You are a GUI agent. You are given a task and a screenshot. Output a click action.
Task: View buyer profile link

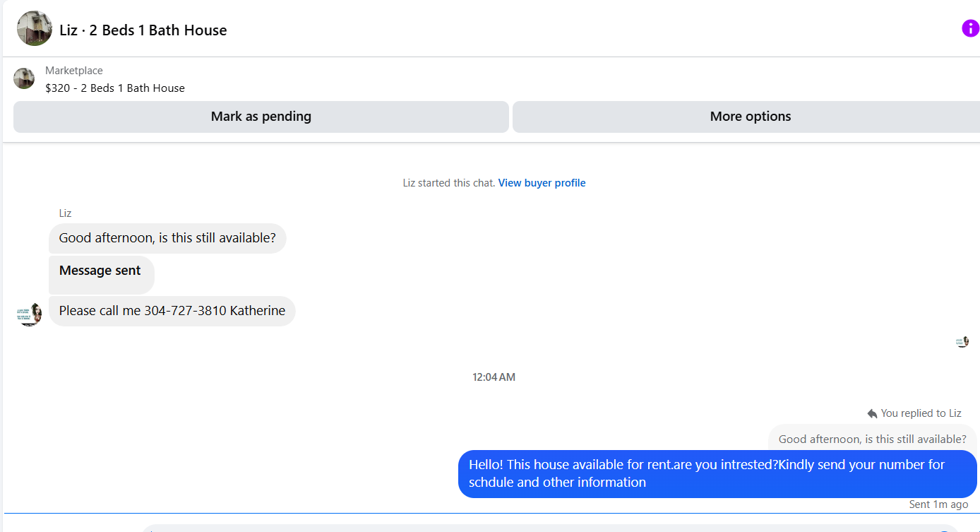pyautogui.click(x=542, y=183)
